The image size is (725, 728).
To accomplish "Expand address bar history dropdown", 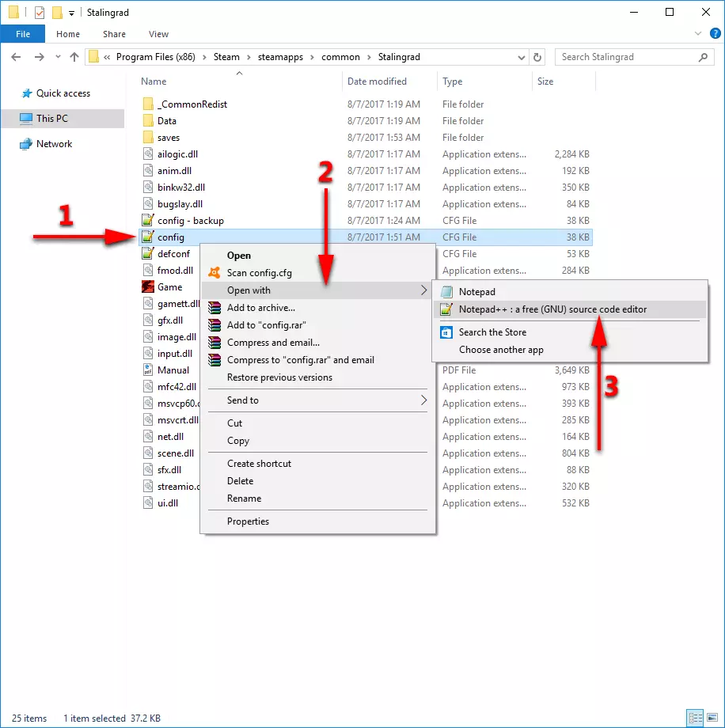I will point(521,58).
